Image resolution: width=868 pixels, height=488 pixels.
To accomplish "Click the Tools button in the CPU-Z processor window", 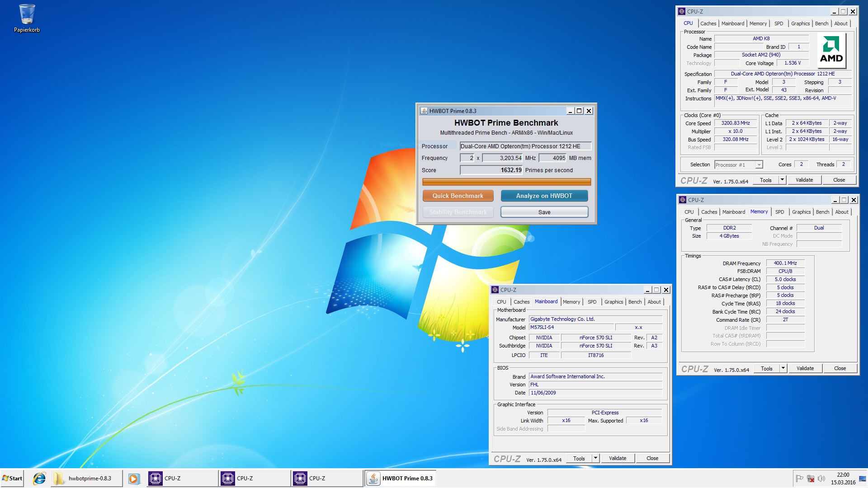I will [766, 180].
